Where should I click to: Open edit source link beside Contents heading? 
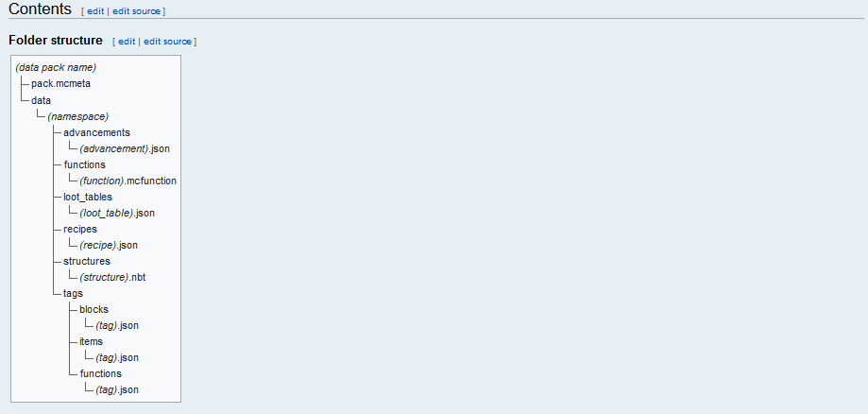(136, 11)
